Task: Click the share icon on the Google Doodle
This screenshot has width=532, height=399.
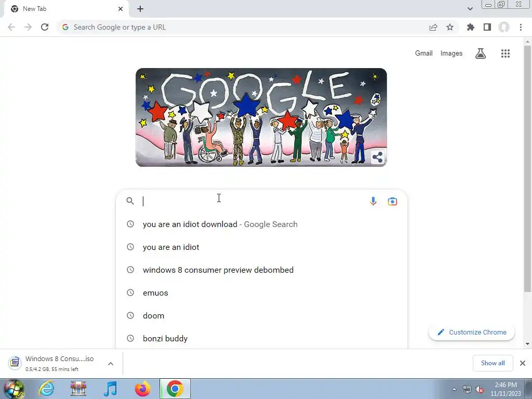Action: pos(377,157)
